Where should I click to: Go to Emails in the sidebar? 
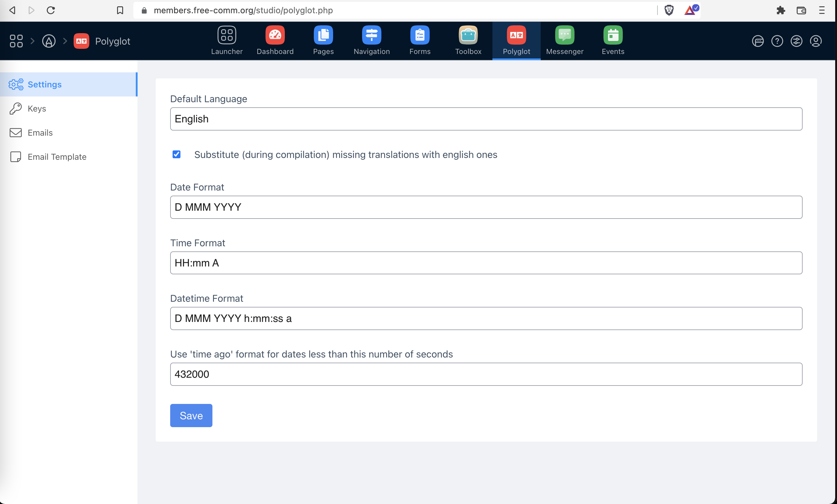click(x=40, y=133)
